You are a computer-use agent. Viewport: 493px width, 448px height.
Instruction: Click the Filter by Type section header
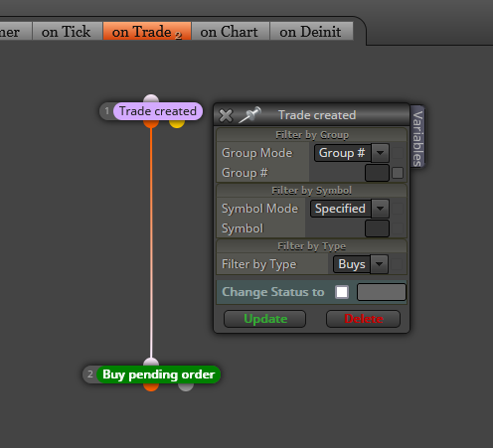(311, 246)
